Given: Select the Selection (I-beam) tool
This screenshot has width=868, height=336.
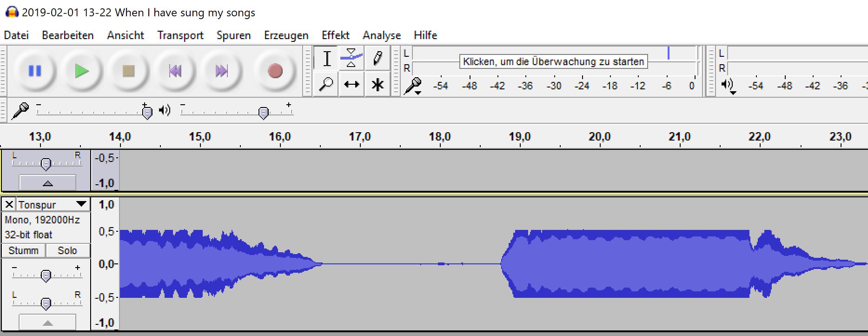Looking at the screenshot, I should [326, 59].
